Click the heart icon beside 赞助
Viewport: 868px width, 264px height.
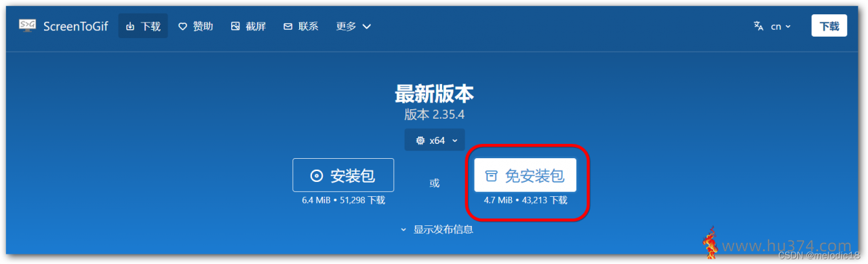(x=182, y=26)
